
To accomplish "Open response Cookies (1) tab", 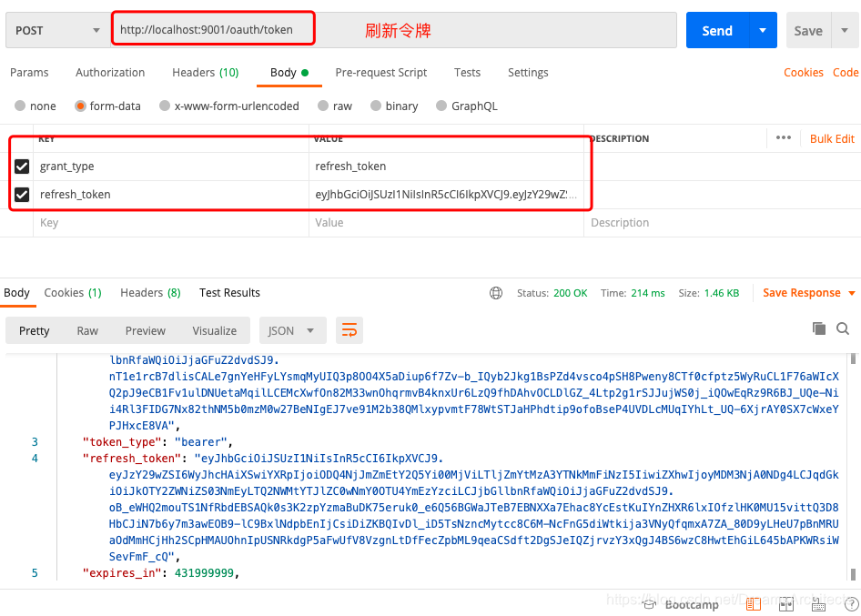I will pos(73,293).
